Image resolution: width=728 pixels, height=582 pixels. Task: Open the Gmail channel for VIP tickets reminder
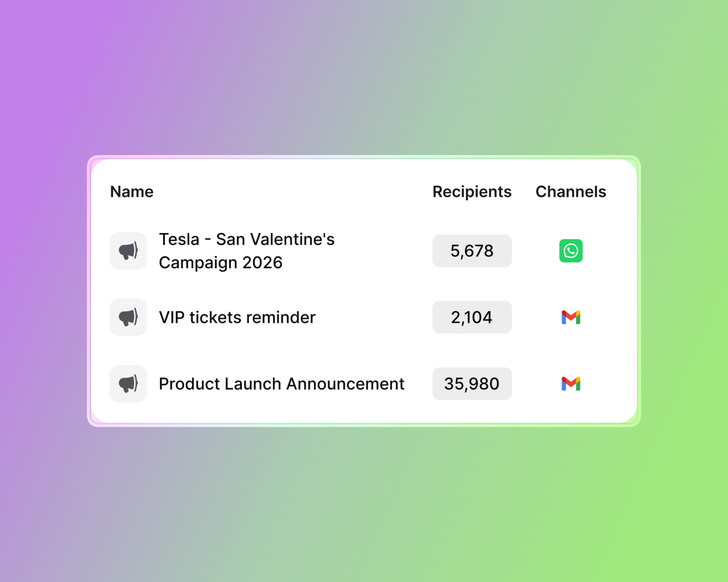(x=571, y=317)
